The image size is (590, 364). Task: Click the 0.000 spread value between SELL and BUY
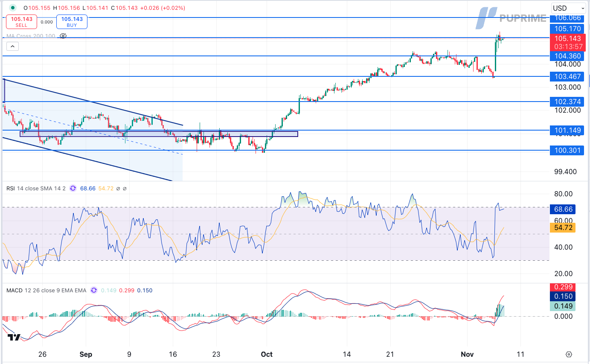[47, 22]
